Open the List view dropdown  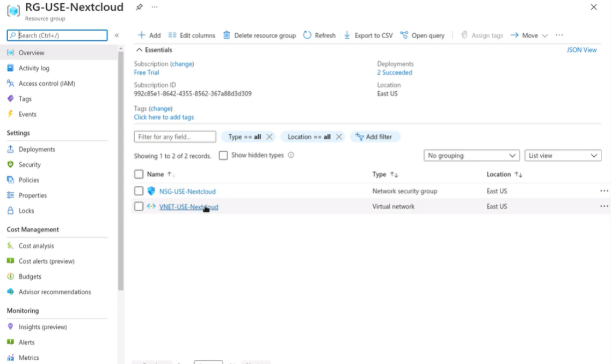click(563, 156)
